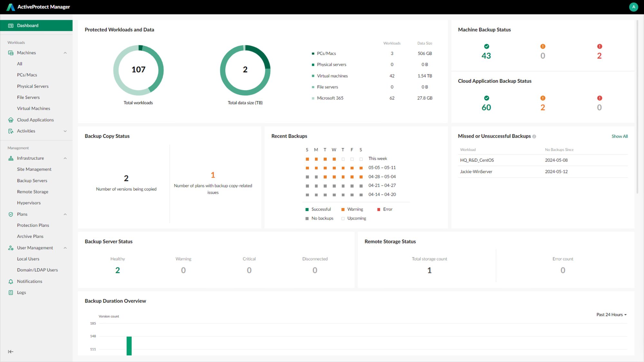Viewport: 644px width, 362px height.
Task: Select the Machines workloads icon
Action: tap(10, 53)
